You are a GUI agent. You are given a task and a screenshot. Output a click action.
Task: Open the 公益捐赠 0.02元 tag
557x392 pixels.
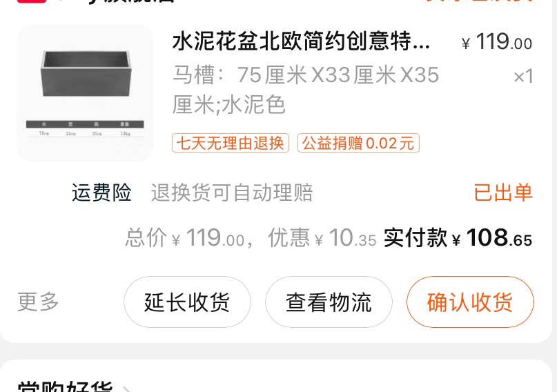coord(358,143)
